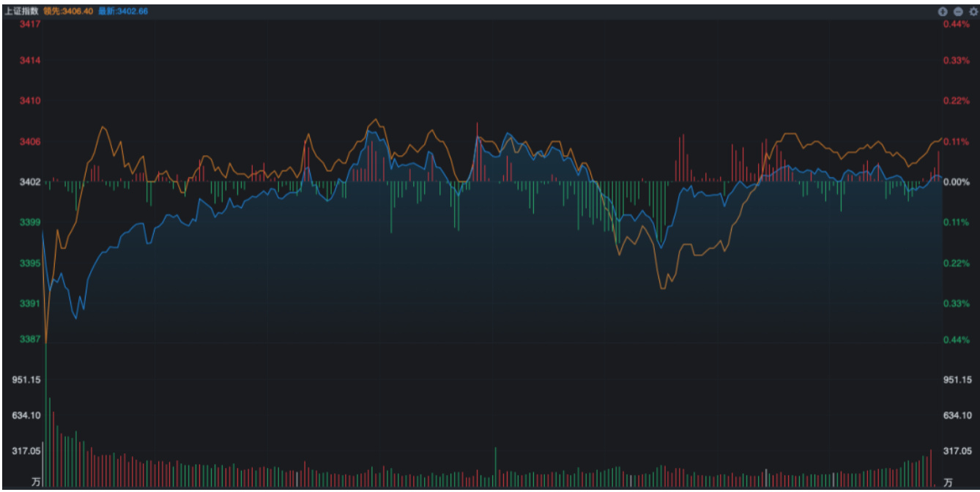The height and width of the screenshot is (492, 980).
Task: Click the 万 unit label at bottom left
Action: pos(36,482)
